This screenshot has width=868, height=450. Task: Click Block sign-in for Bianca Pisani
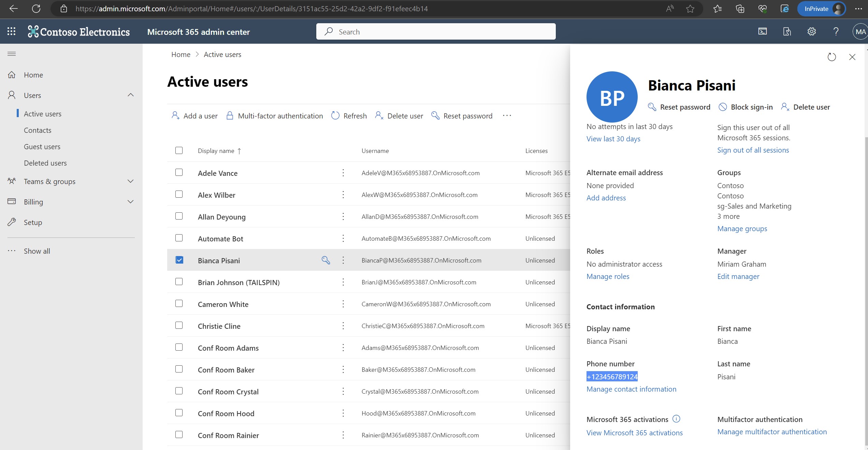746,107
